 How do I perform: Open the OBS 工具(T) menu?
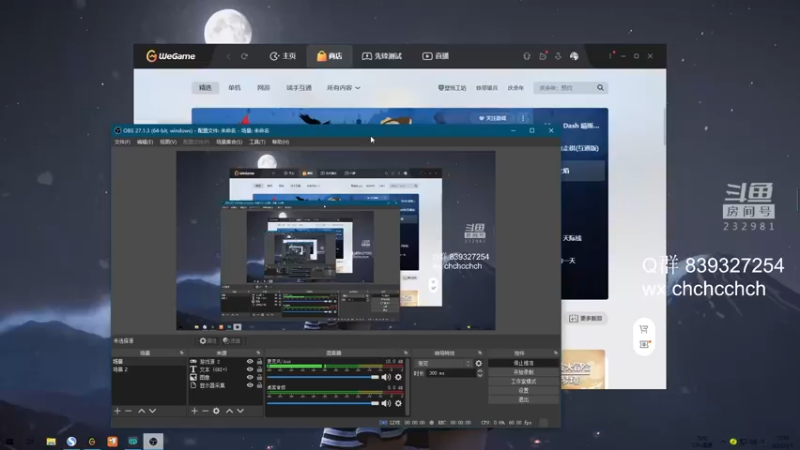[257, 142]
